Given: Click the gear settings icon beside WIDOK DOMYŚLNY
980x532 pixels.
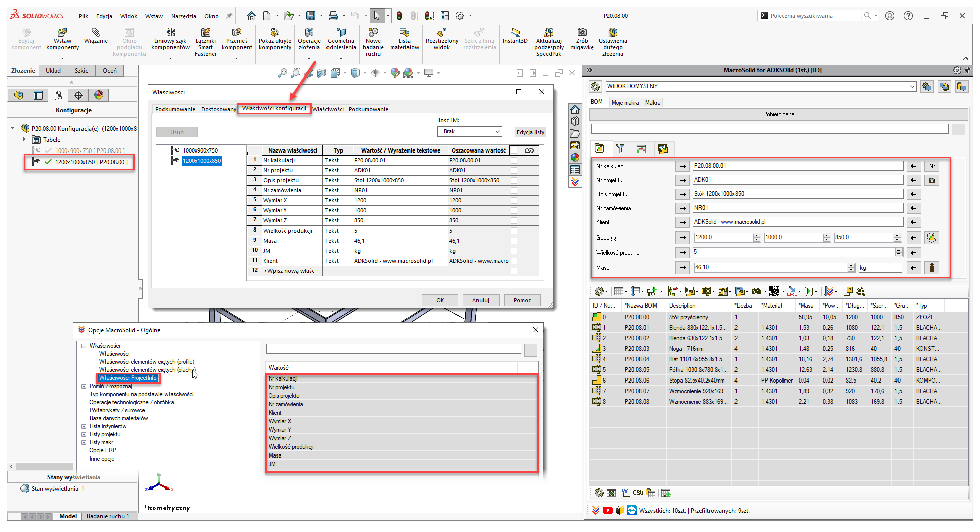Looking at the screenshot, I should [595, 86].
